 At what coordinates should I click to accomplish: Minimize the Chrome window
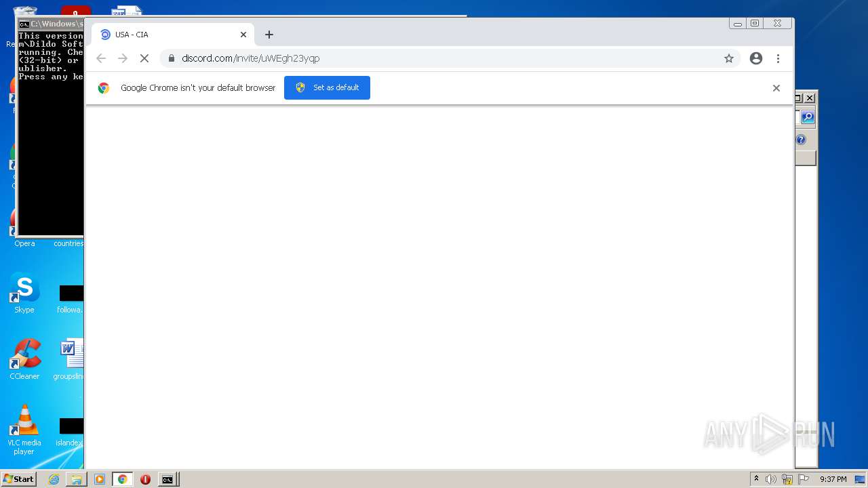click(x=737, y=23)
